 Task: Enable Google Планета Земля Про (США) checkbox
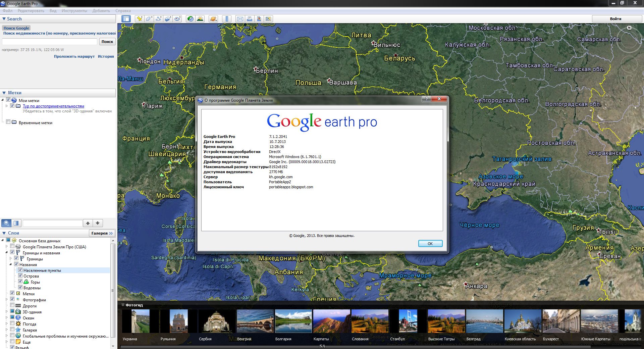point(12,246)
